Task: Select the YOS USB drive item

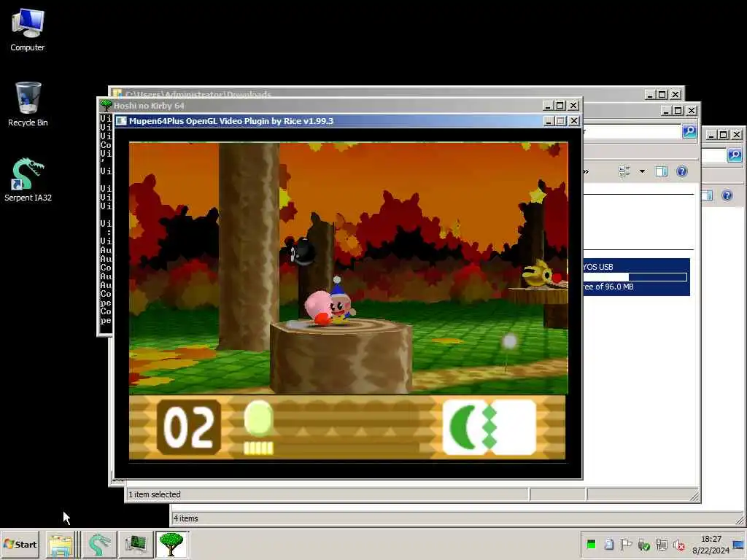Action: point(636,277)
